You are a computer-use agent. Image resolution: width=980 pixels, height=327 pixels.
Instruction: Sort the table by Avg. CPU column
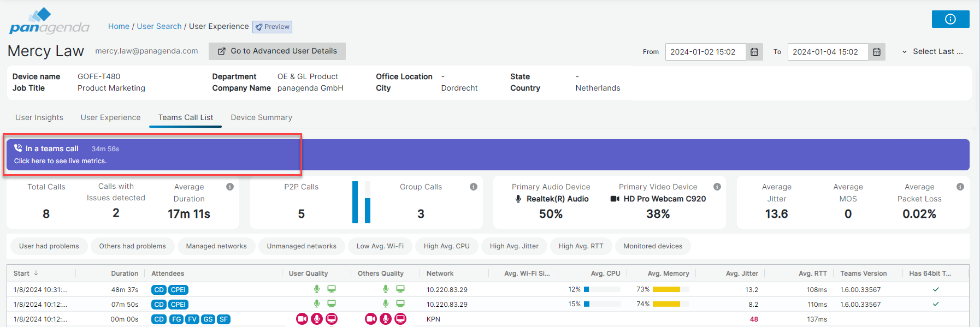click(605, 274)
